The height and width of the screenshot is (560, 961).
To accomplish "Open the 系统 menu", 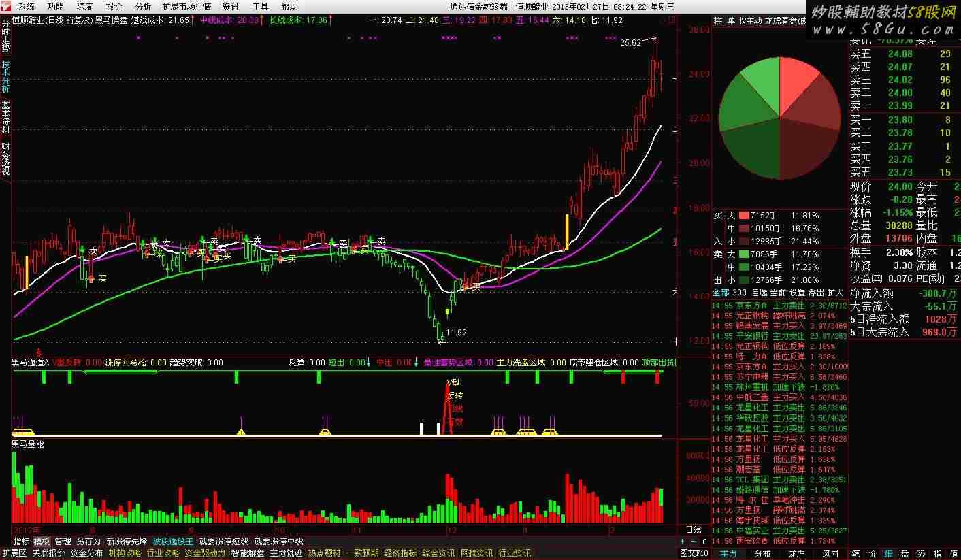I will [27, 6].
